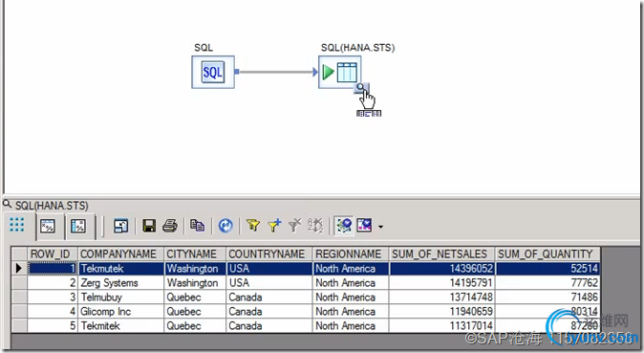Print the data using printer icon
The image size is (644, 353).
point(170,226)
